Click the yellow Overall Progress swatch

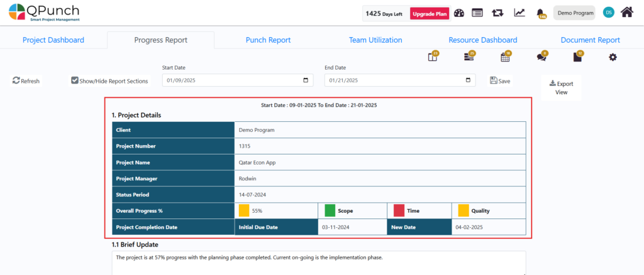tap(243, 211)
